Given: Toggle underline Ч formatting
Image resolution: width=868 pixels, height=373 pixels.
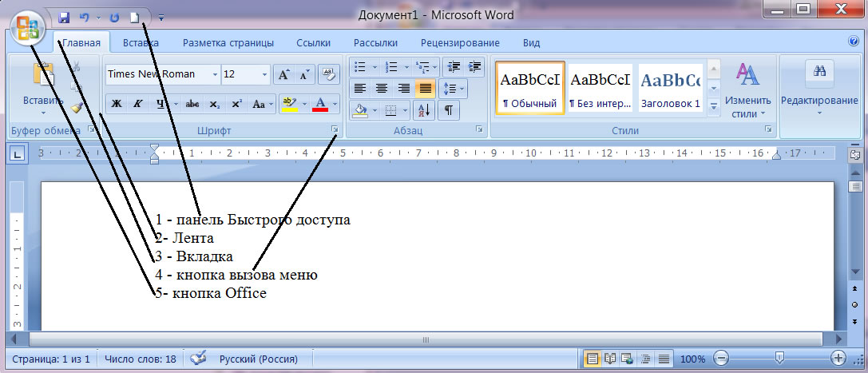Looking at the screenshot, I should [x=160, y=104].
